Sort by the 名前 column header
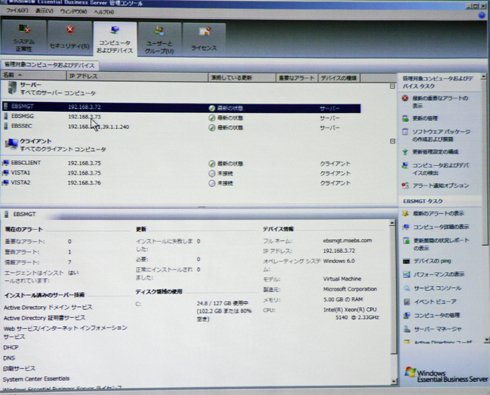The image size is (490, 395). coord(33,76)
